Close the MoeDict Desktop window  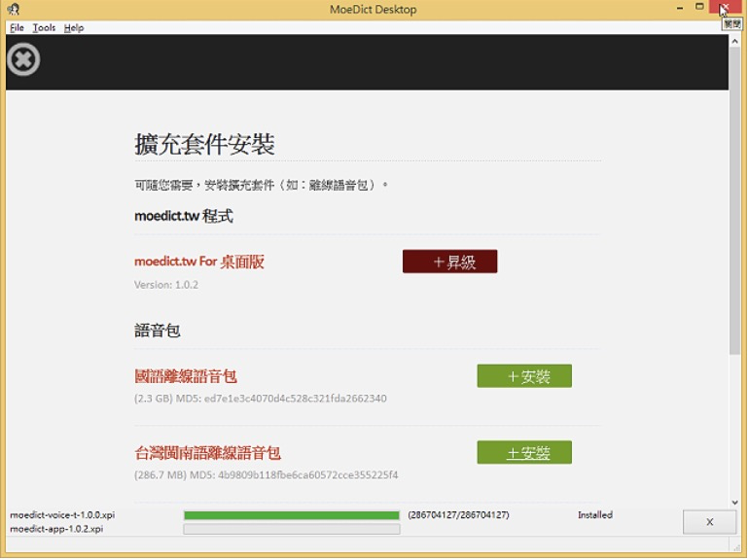[x=725, y=8]
